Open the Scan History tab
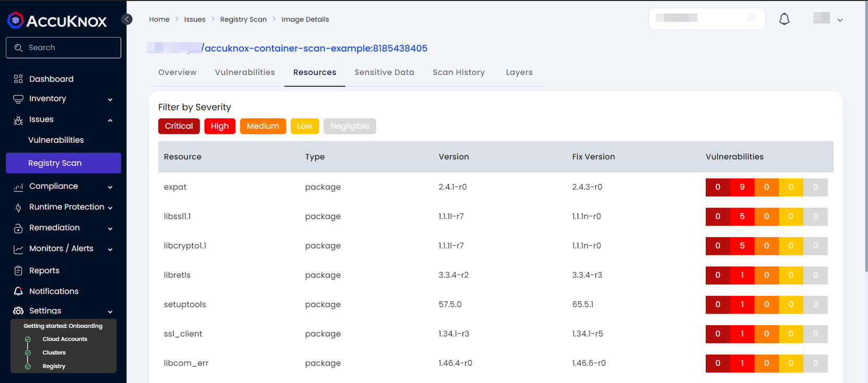Viewport: 868px width, 383px height. (x=459, y=72)
